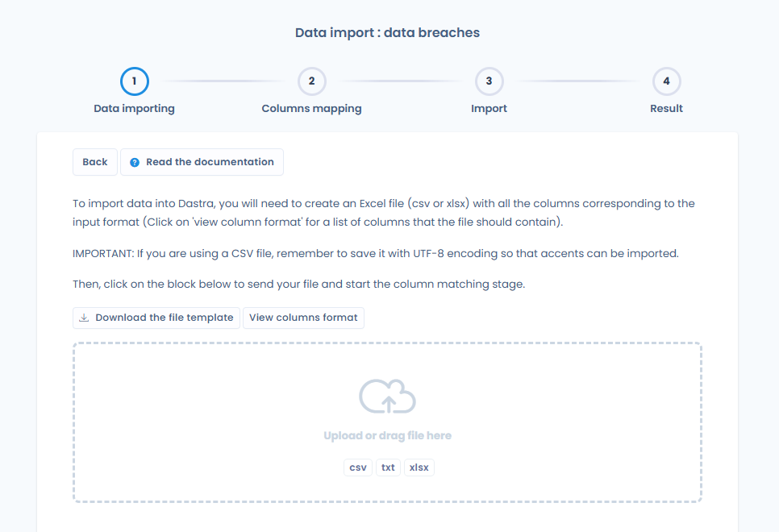Click 'Upload or drag file here' text
Screen dimensions: 779x532
pyautogui.click(x=388, y=435)
